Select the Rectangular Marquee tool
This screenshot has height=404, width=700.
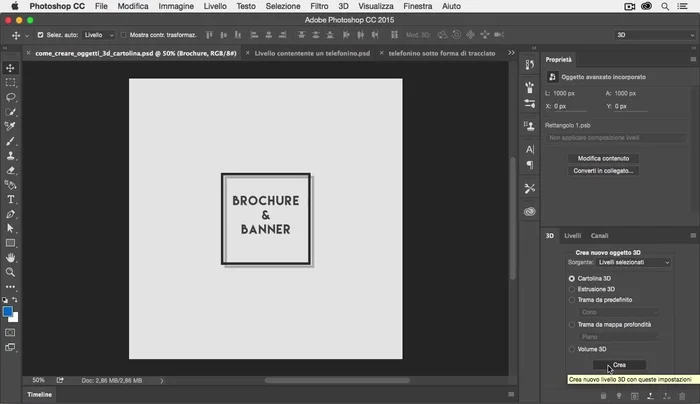11,83
